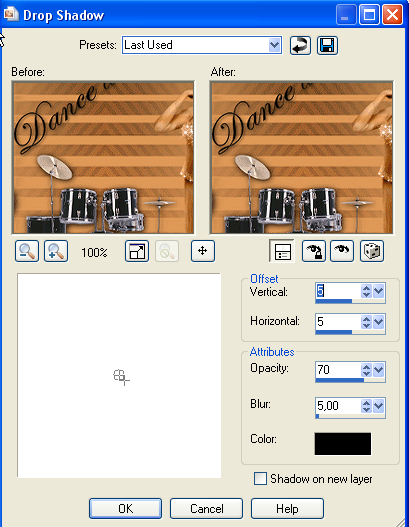Click the Horizontal offset spinner arrows
This screenshot has width=409, height=527.
point(366,322)
